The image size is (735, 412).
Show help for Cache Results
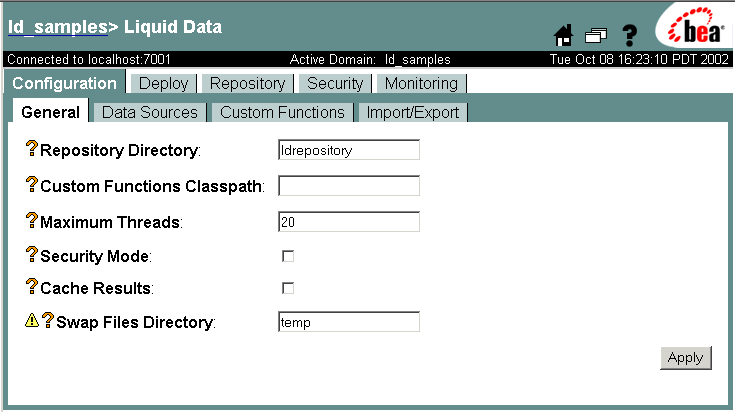coord(31,286)
